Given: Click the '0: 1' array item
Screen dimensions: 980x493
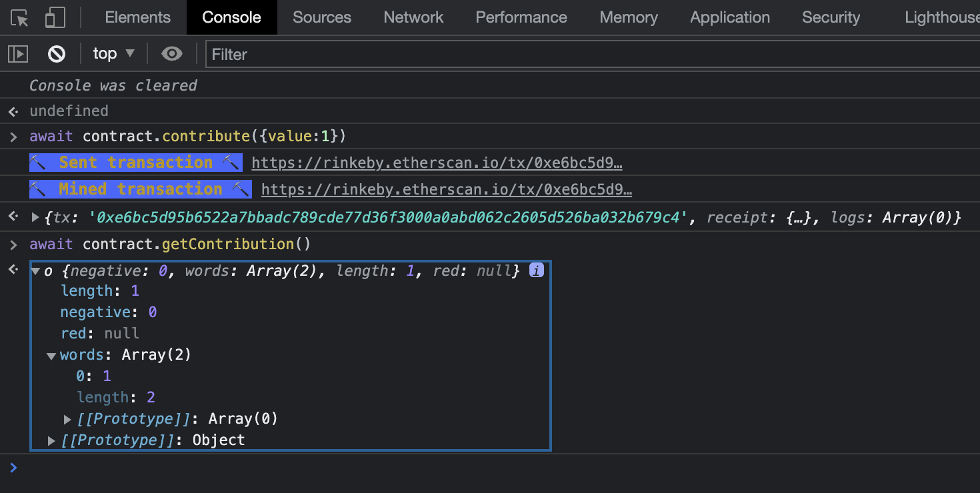Looking at the screenshot, I should click(93, 376).
